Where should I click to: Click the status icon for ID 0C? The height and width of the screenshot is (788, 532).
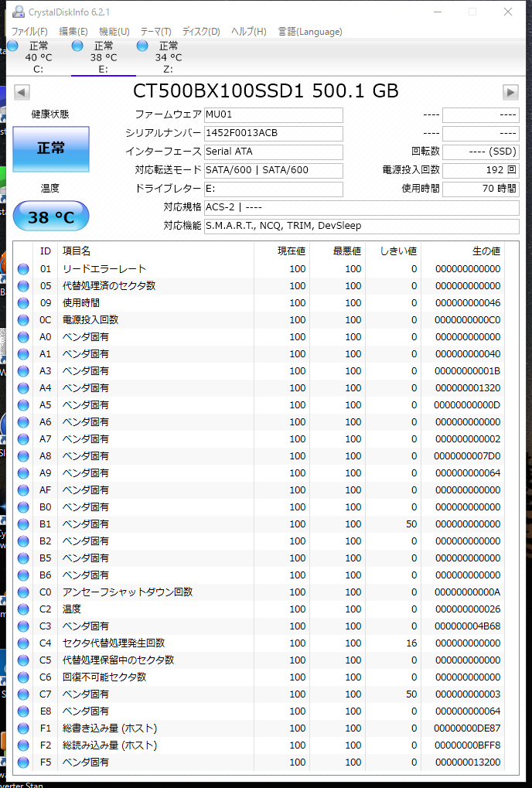(x=23, y=320)
